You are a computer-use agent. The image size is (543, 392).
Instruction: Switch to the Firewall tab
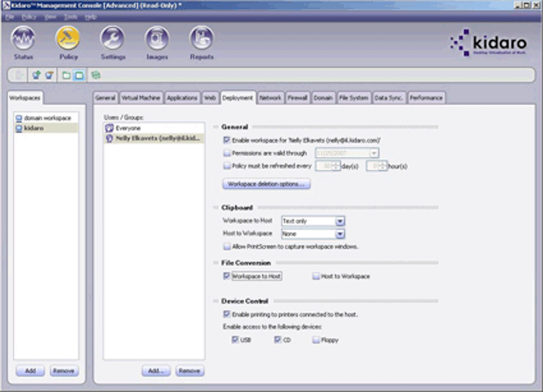click(298, 98)
